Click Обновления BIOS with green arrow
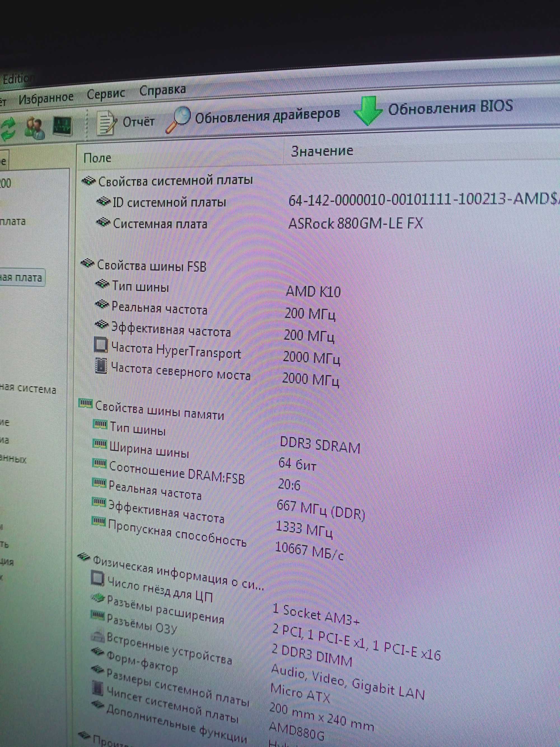The width and height of the screenshot is (560, 747). [434, 110]
